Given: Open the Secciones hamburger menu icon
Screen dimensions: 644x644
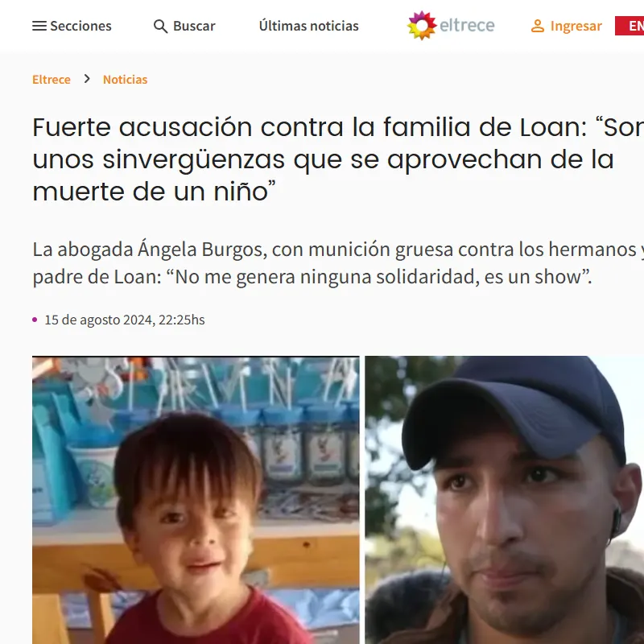Looking at the screenshot, I should pos(39,26).
